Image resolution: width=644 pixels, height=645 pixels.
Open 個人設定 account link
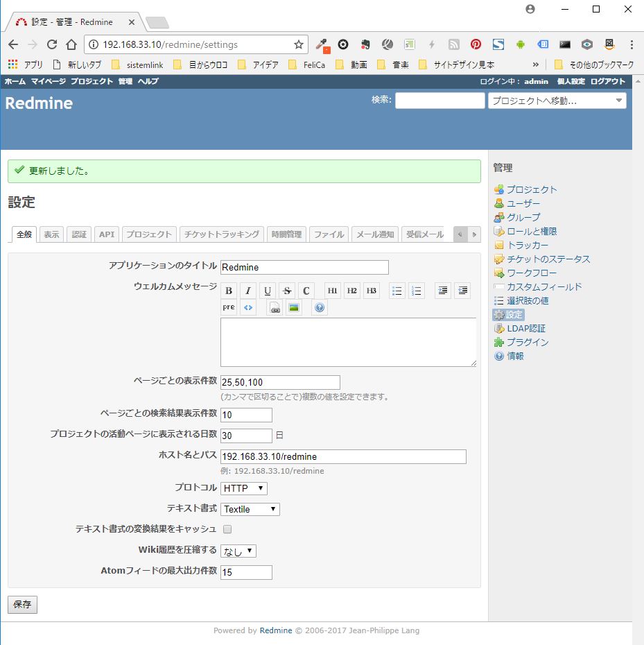pos(571,81)
